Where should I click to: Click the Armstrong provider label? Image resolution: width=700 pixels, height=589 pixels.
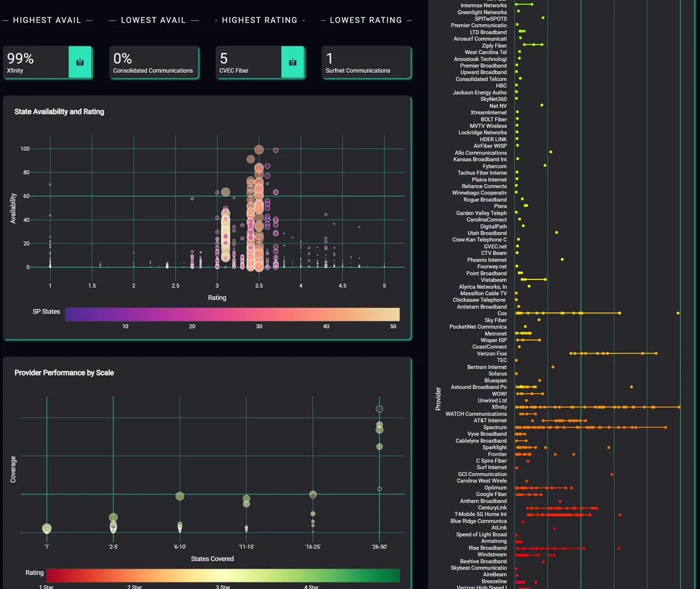pyautogui.click(x=494, y=541)
